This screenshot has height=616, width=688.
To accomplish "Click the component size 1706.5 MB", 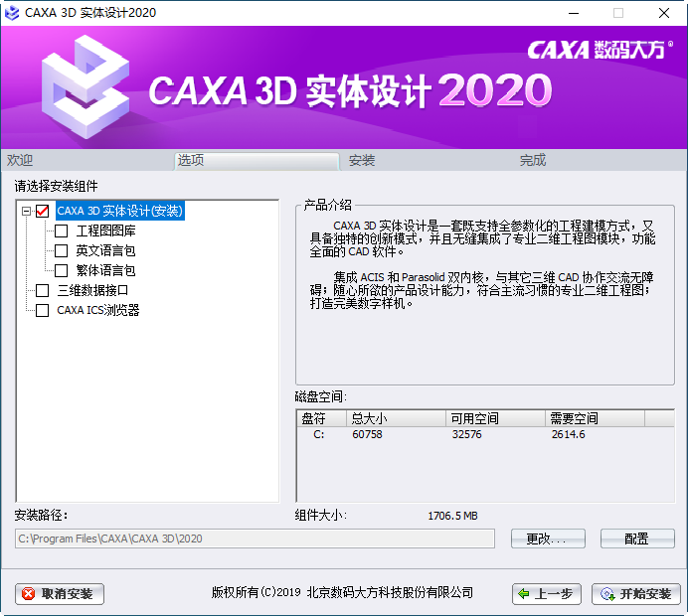I will (452, 516).
